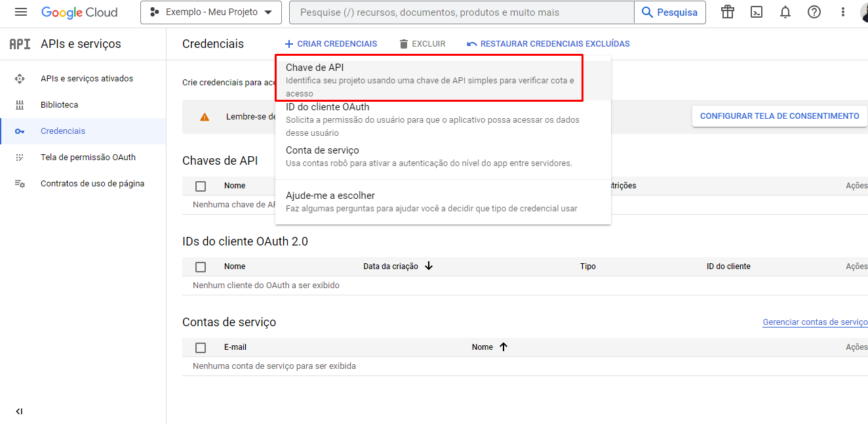This screenshot has width=868, height=424.
Task: Open the three-dot overflow menu
Action: 842,11
